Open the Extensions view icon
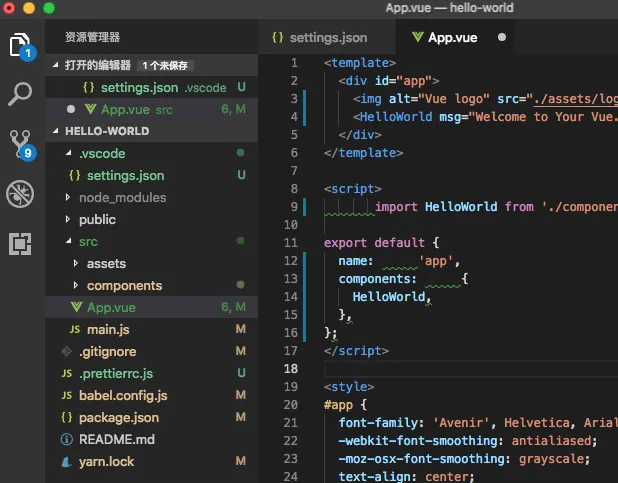This screenshot has width=618, height=483. tap(20, 242)
